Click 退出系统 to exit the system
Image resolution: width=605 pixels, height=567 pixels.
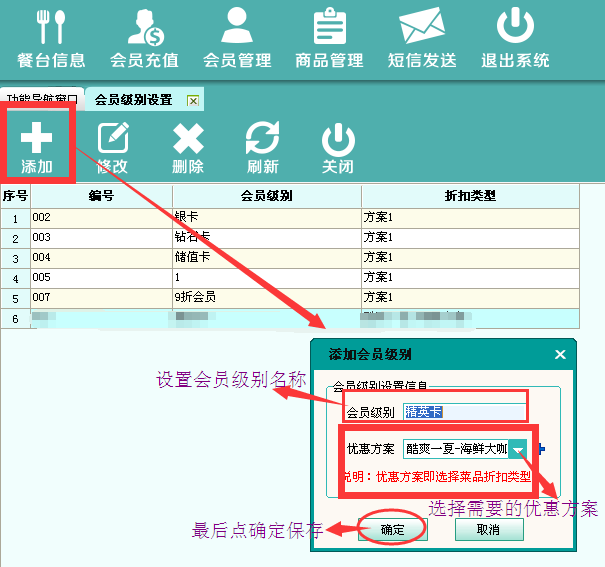[515, 39]
